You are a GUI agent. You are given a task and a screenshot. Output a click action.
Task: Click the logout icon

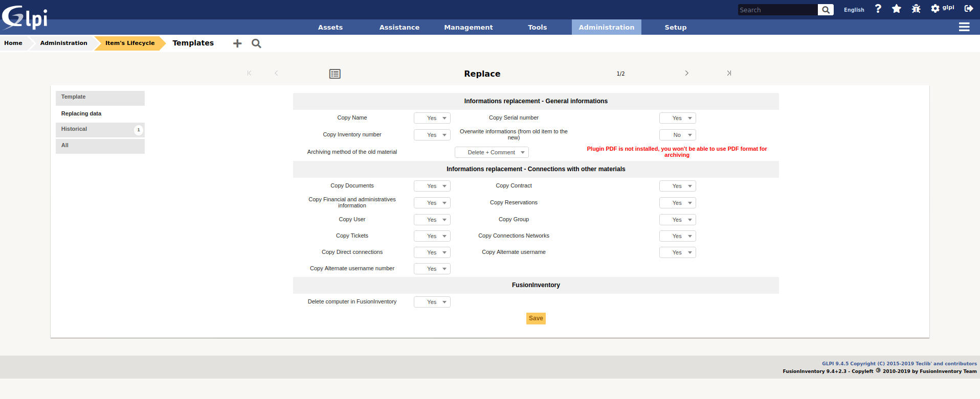[x=969, y=9]
